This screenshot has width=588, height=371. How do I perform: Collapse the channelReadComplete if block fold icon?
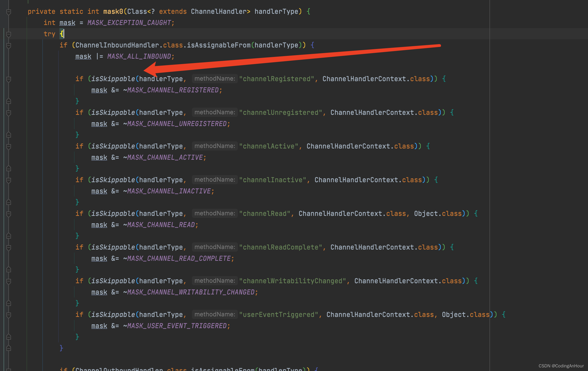coord(9,248)
